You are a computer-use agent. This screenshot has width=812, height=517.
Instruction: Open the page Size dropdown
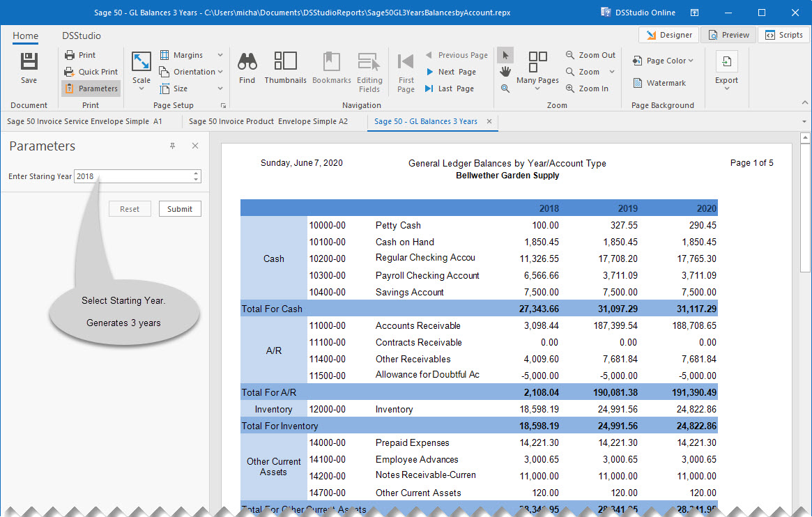click(191, 88)
